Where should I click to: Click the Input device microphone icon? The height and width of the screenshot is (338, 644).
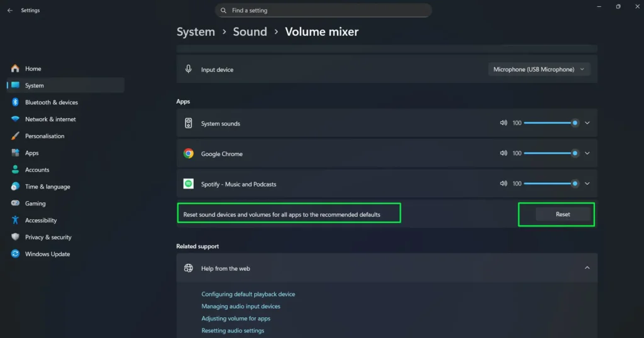pyautogui.click(x=188, y=69)
